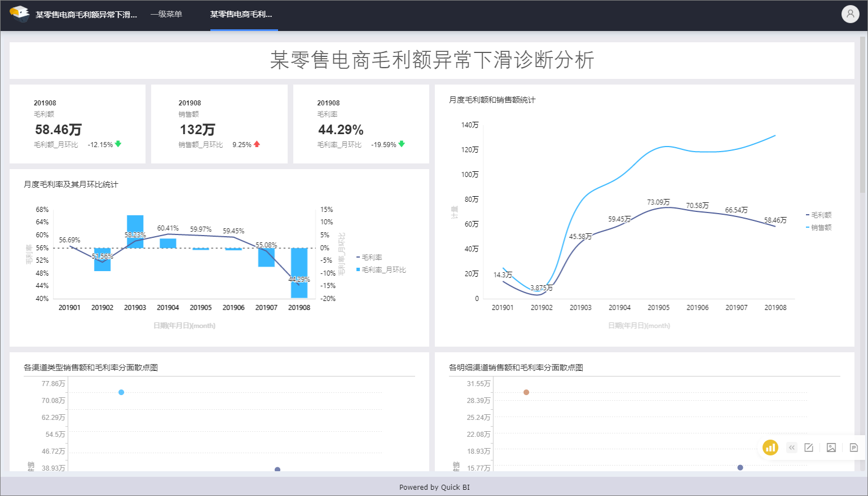Click the 14.3万 data point label
Screen dimensions: 868x496
tap(503, 275)
